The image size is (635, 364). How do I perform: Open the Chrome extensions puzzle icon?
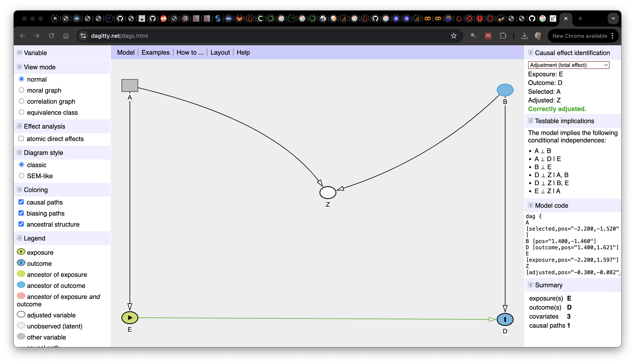click(503, 36)
